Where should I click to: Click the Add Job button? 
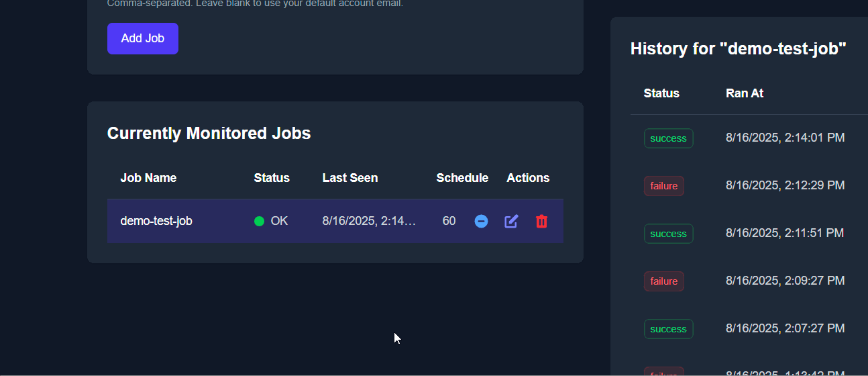tap(143, 38)
